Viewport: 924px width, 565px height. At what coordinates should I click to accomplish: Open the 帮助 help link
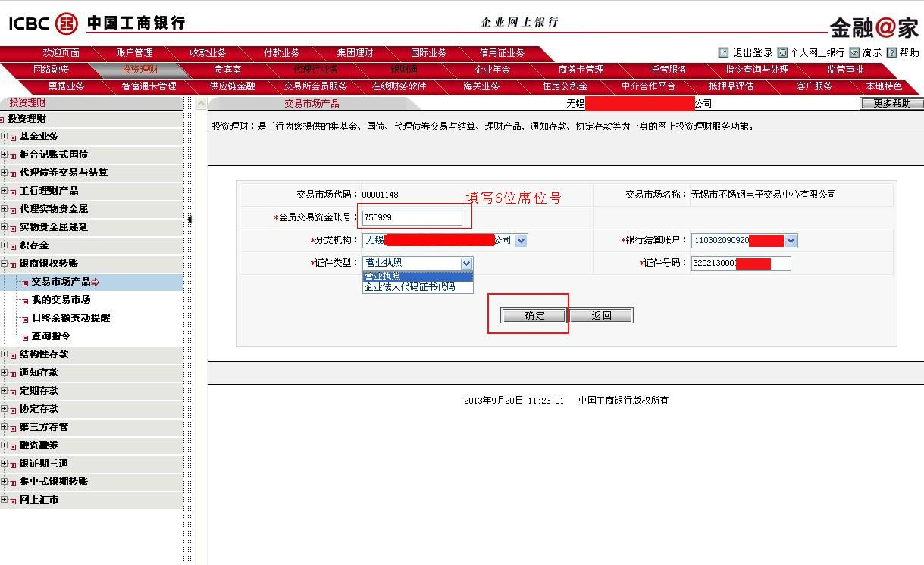click(910, 53)
